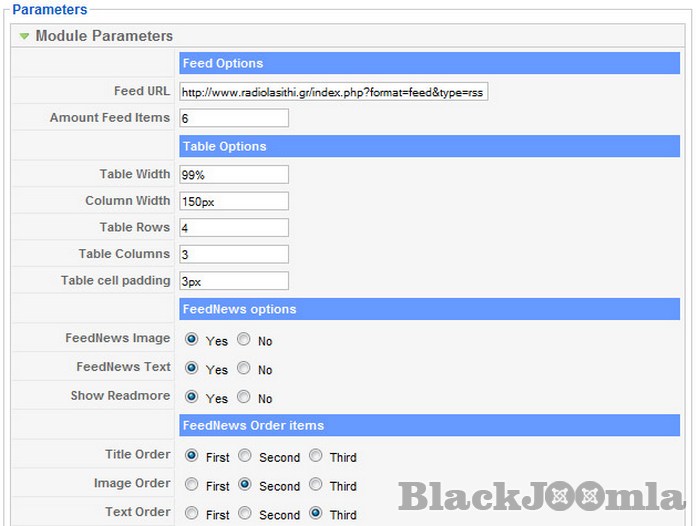The width and height of the screenshot is (700, 526).
Task: Choose Yes for FeedNews Text
Action: [x=192, y=368]
